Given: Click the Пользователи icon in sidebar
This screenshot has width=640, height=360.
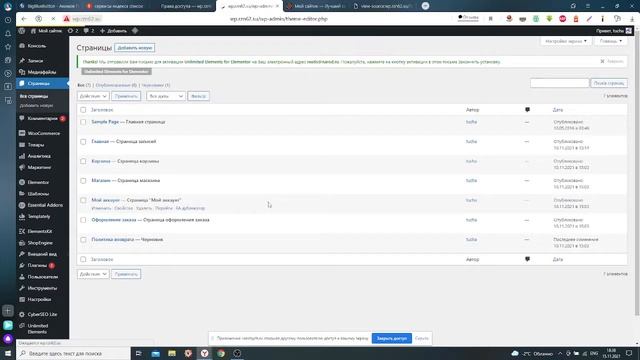Looking at the screenshot, I should pyautogui.click(x=22, y=277).
